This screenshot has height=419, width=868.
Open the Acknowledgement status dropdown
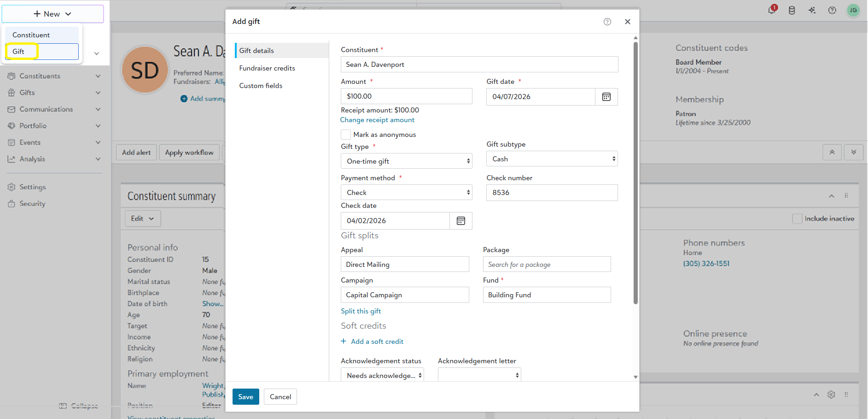[382, 375]
